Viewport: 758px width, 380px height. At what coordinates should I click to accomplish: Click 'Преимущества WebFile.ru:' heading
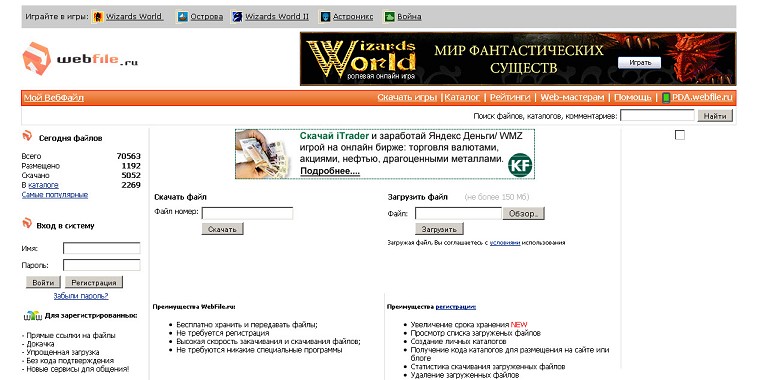[x=194, y=307]
